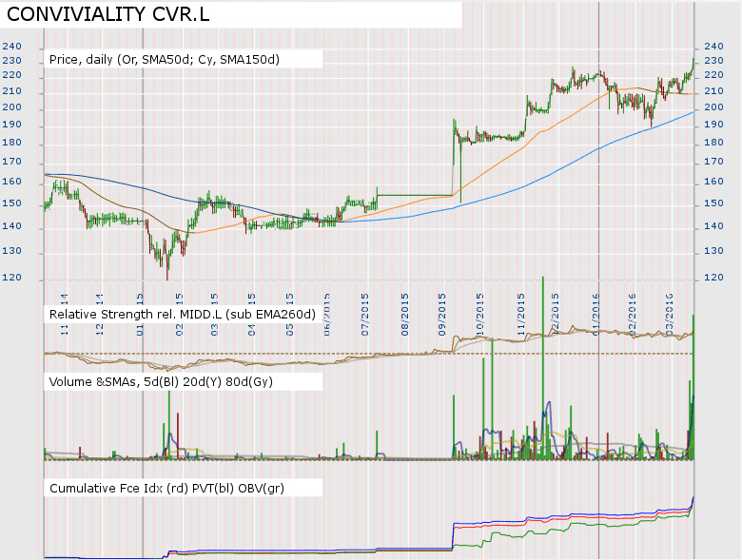Click the 220 value on left price axis
The height and width of the screenshot is (560, 742).
coord(11,75)
